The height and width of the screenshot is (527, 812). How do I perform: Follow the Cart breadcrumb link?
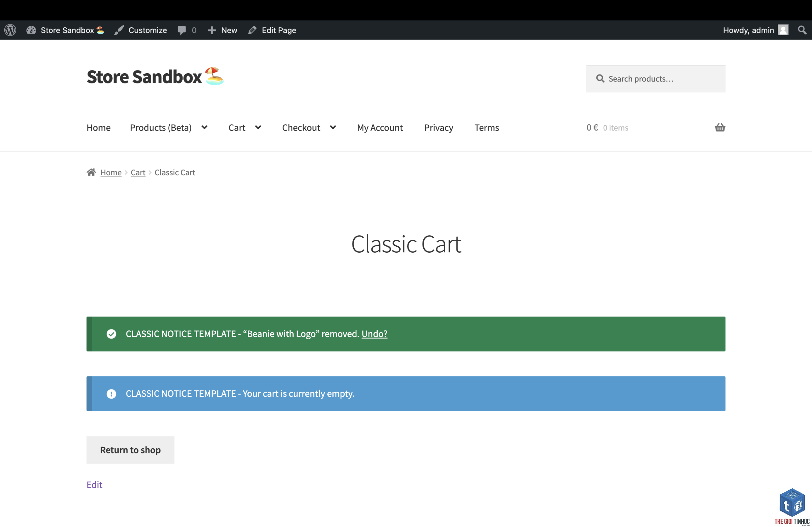[x=138, y=172]
